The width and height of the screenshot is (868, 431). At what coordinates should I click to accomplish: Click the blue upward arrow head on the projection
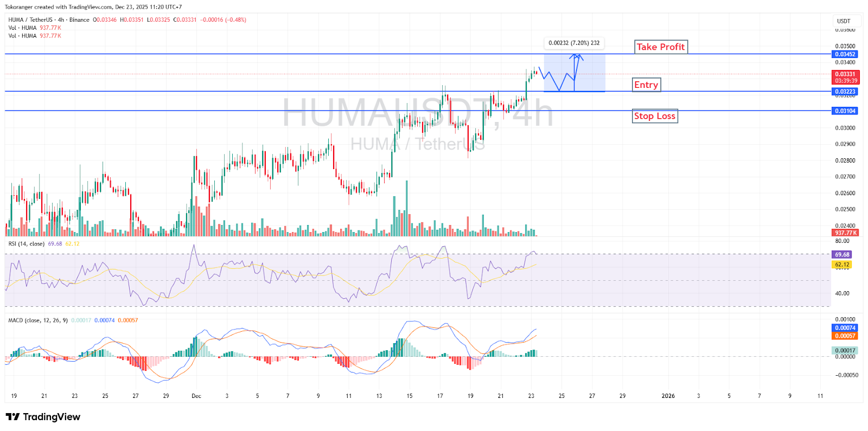tap(577, 56)
